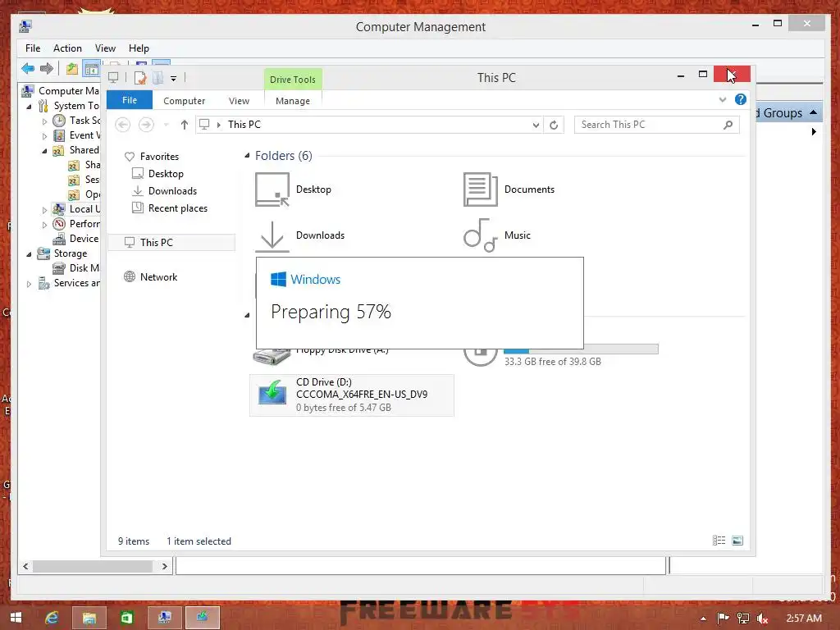The image size is (840, 630).
Task: Open the View menu in Computer Management
Action: [105, 48]
